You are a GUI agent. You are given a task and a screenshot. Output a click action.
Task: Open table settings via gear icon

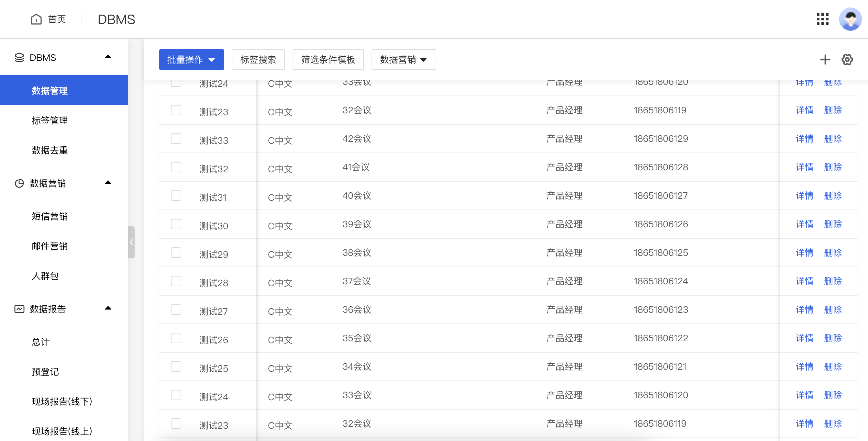(847, 60)
